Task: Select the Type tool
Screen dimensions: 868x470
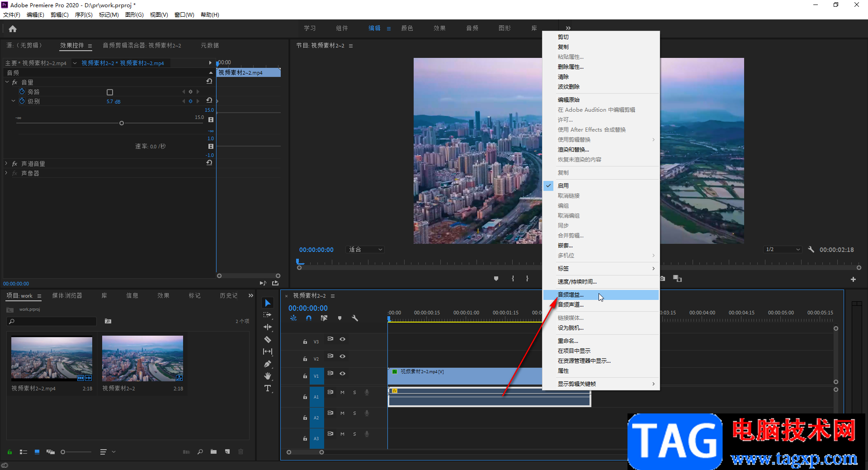Action: coord(268,388)
